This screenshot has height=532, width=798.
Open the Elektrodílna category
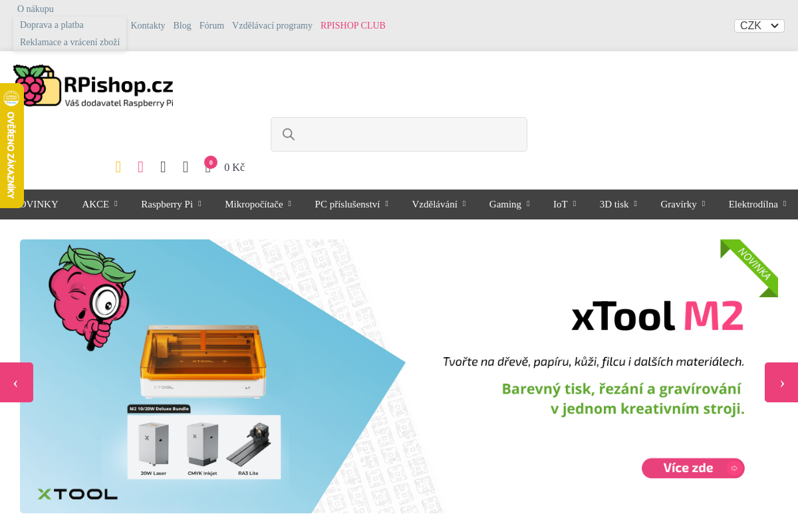pyautogui.click(x=753, y=204)
